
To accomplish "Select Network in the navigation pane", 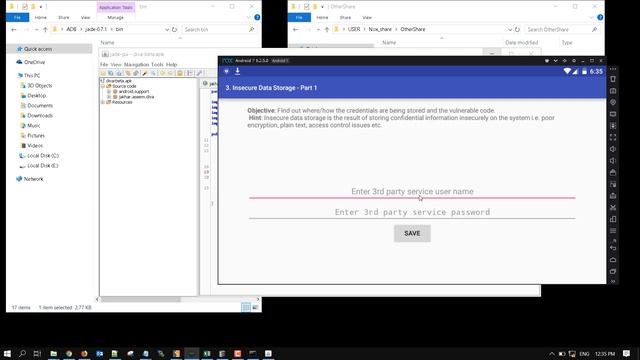I will 33,179.
